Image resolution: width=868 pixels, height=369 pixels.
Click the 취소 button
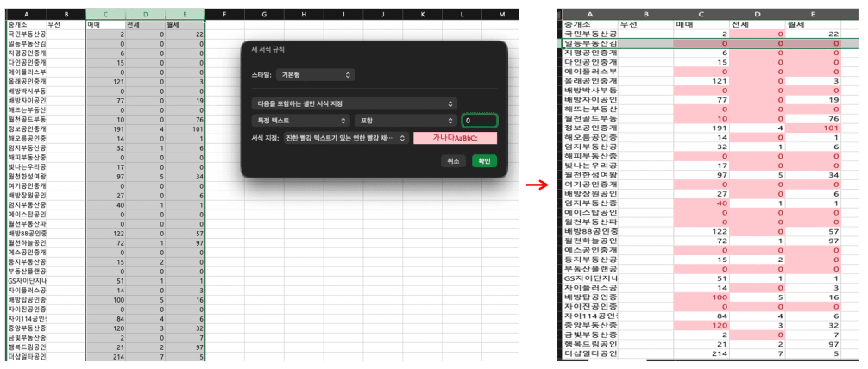click(454, 161)
